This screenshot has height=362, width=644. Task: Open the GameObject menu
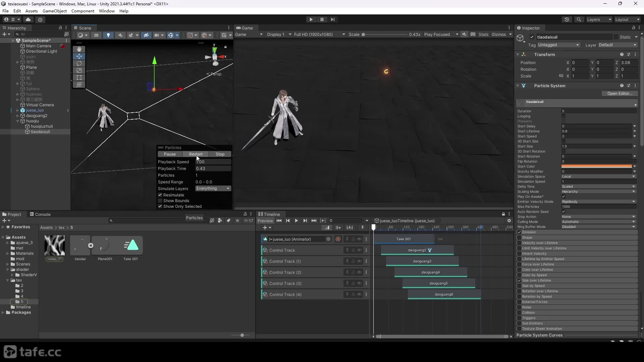pos(55,11)
